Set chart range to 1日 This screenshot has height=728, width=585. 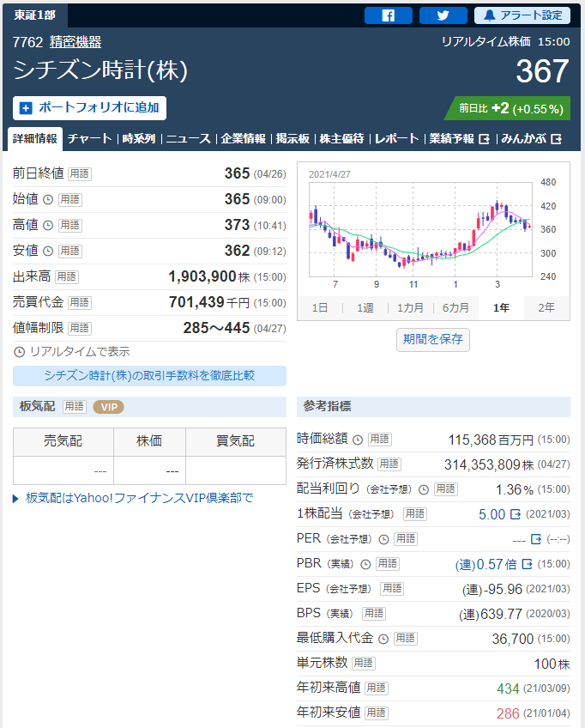click(320, 308)
